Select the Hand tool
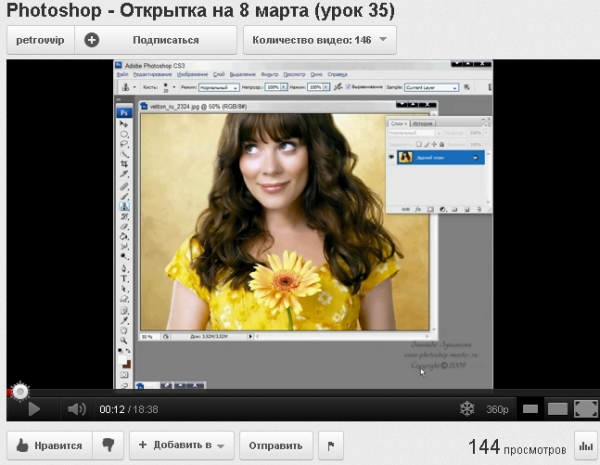This screenshot has width=600, height=465. point(124,330)
